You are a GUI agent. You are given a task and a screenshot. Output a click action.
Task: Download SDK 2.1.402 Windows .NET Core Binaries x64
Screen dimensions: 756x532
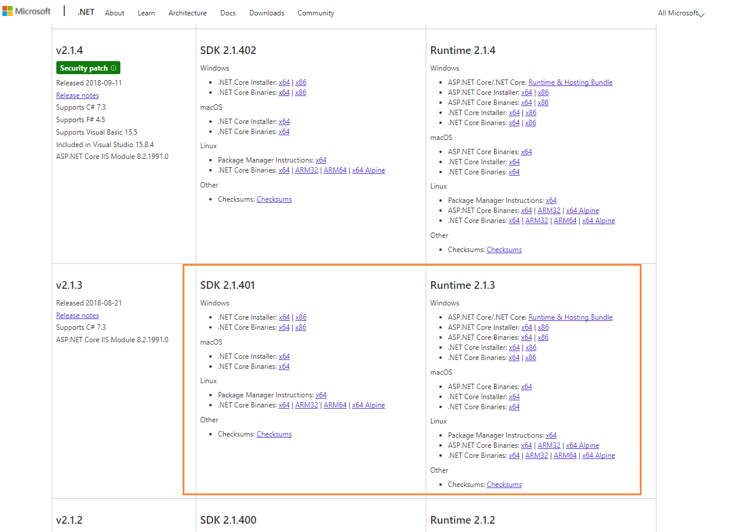click(x=284, y=93)
